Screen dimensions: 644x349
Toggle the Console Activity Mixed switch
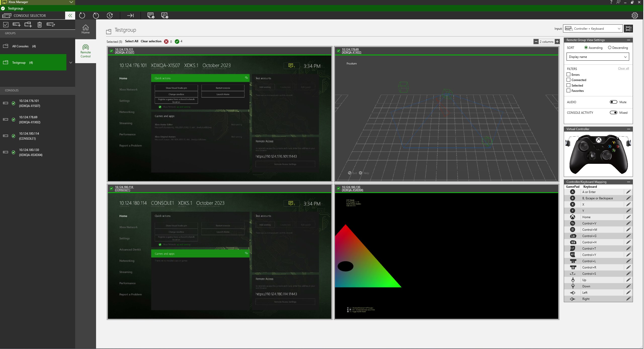point(613,112)
